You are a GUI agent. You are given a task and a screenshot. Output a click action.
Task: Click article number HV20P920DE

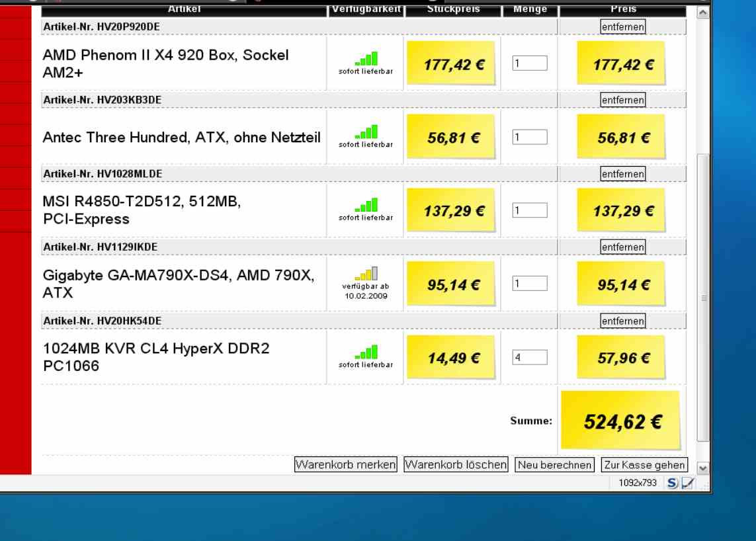tap(128, 27)
